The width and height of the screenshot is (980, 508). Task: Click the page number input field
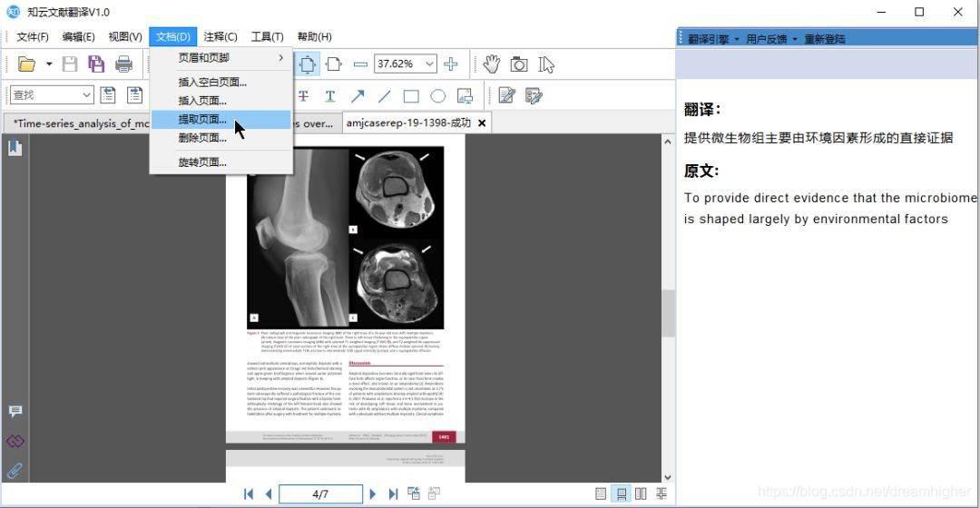[320, 493]
